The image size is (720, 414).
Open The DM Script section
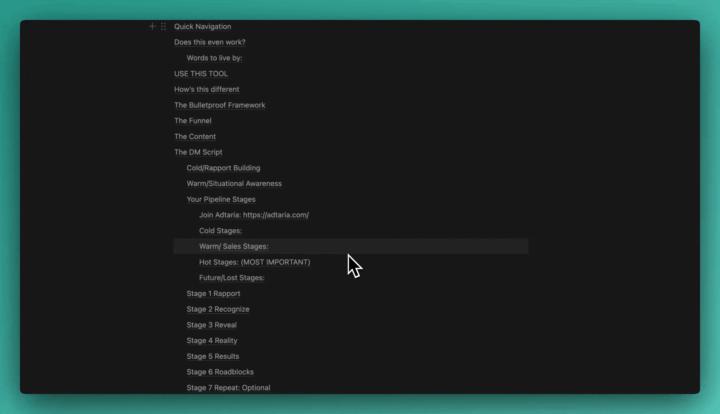pos(198,152)
